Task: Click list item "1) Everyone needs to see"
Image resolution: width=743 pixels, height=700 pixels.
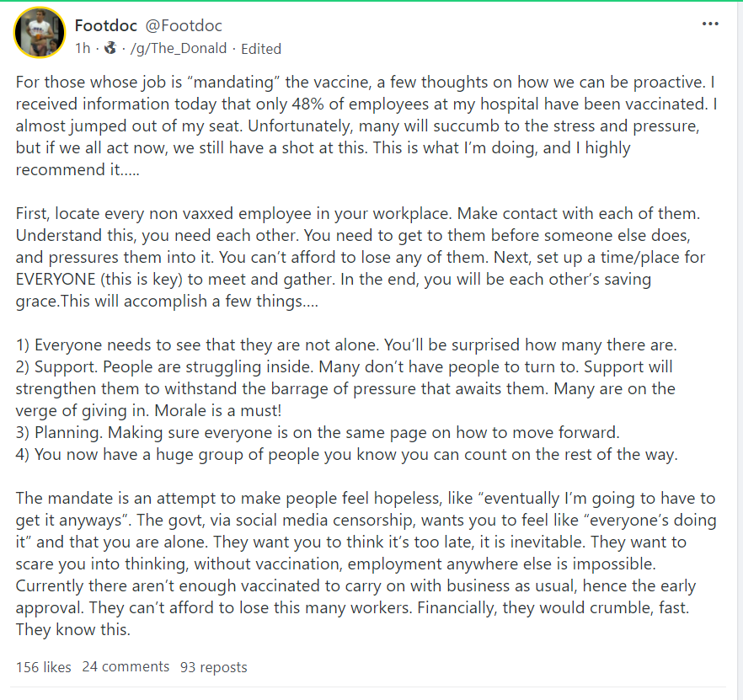Action: click(x=346, y=345)
